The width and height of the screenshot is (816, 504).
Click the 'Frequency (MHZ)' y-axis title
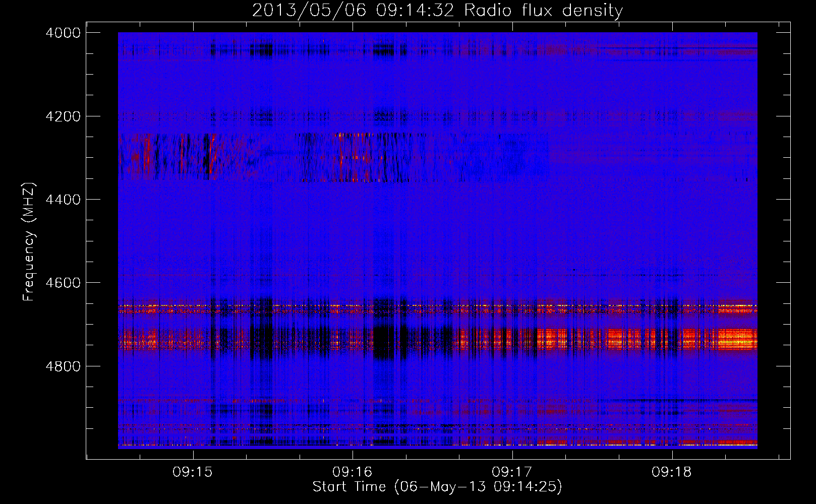pyautogui.click(x=29, y=242)
